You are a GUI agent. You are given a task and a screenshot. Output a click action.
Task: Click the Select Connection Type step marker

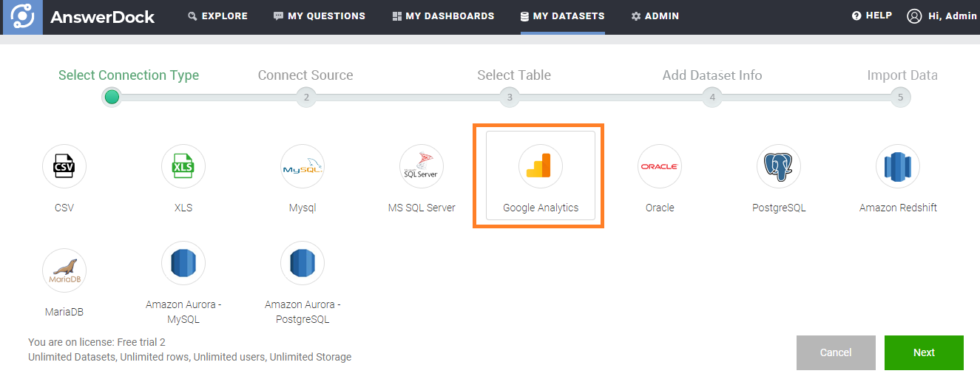(x=112, y=97)
